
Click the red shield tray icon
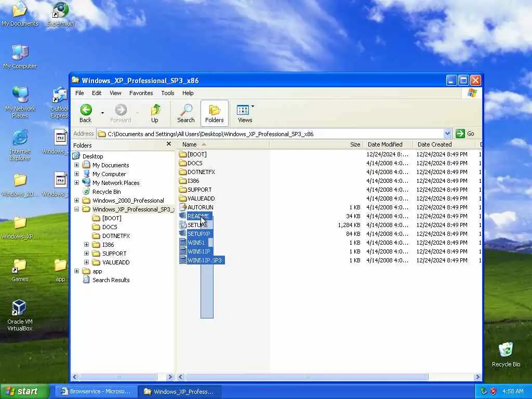[494, 391]
